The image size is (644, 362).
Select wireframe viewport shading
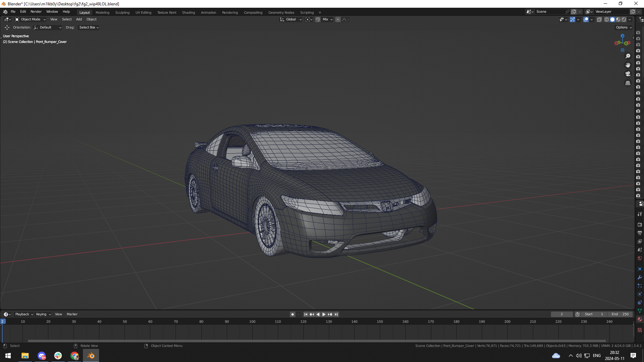607,19
